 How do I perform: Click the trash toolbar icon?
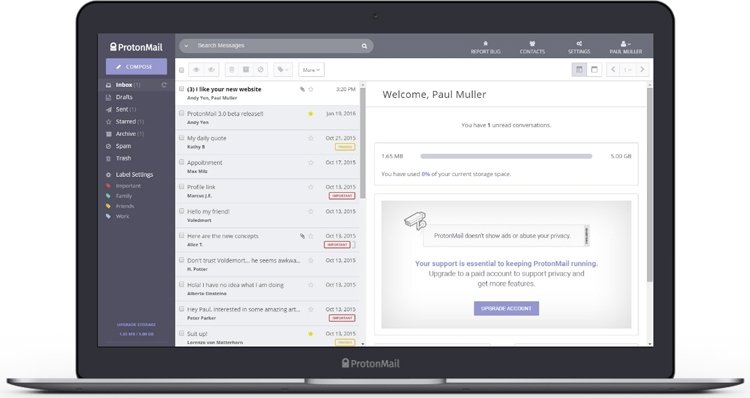click(232, 70)
